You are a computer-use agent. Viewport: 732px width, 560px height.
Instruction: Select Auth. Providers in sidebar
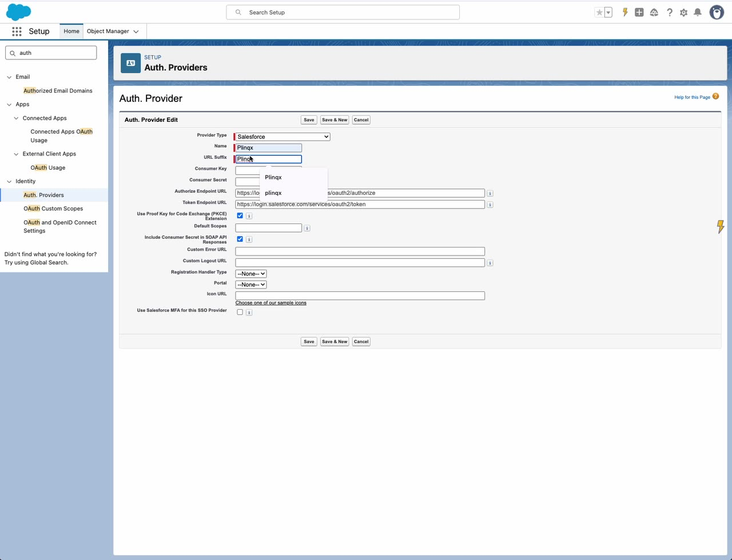43,195
